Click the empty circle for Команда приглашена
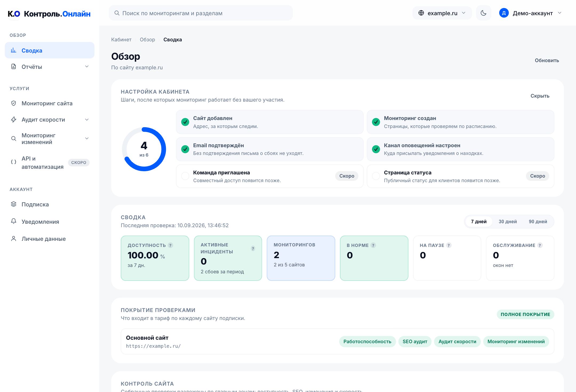 (x=185, y=176)
